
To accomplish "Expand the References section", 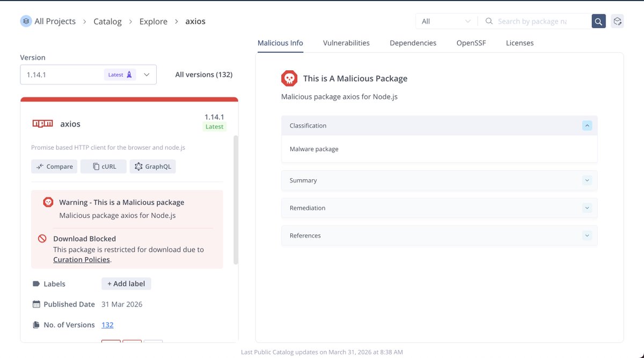I will click(x=587, y=236).
